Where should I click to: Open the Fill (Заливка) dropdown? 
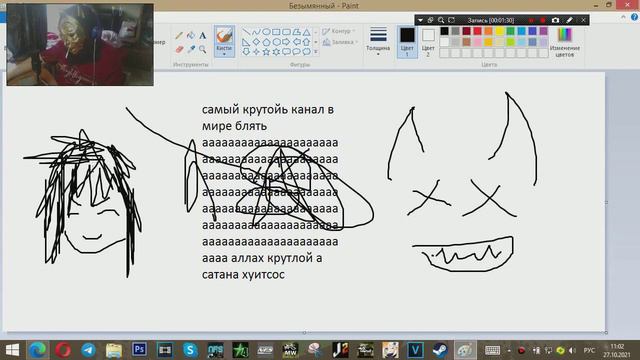[x=340, y=42]
